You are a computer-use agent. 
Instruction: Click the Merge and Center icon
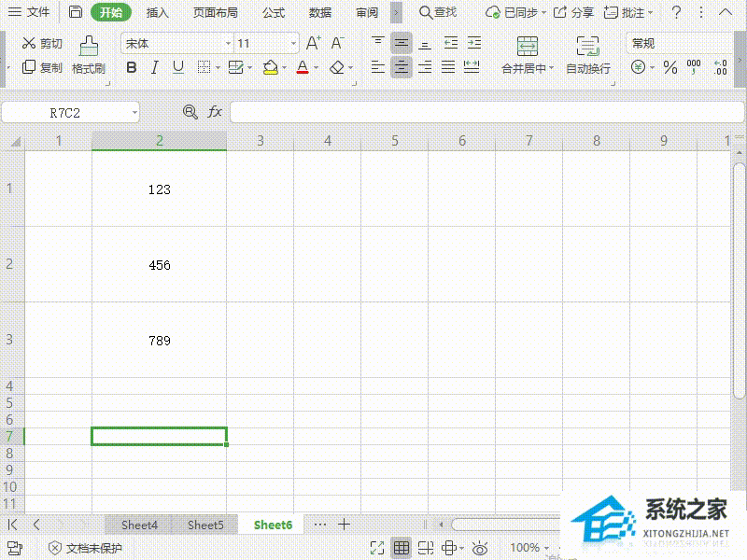point(528,47)
